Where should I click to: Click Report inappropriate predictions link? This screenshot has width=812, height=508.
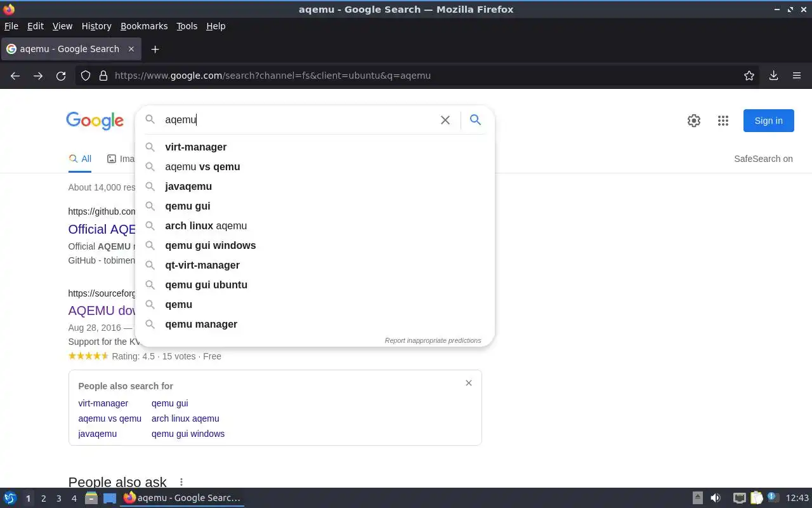click(433, 340)
